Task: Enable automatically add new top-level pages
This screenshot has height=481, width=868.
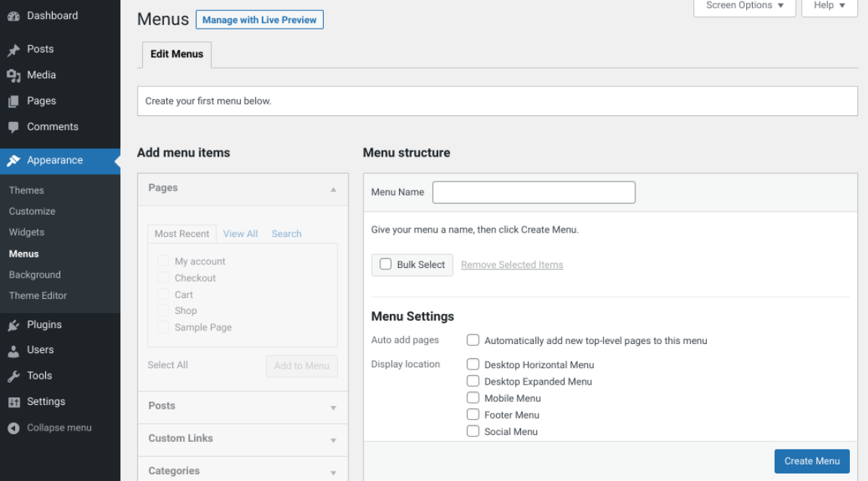Action: [473, 339]
